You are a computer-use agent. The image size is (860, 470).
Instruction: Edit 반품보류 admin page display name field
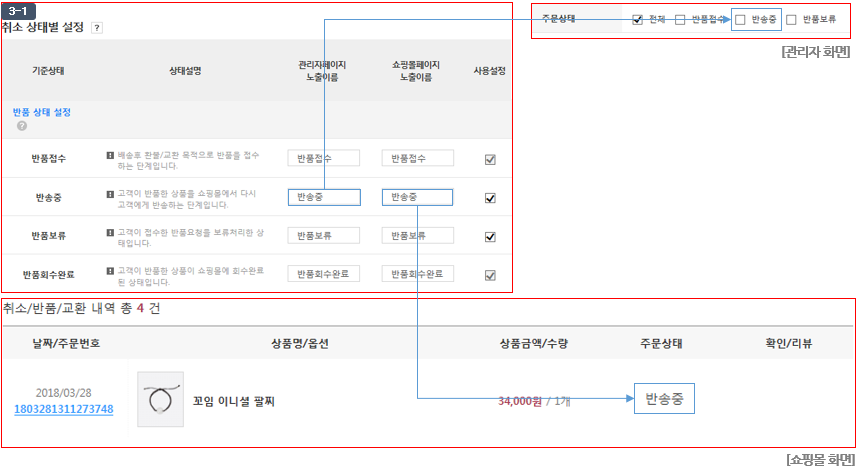pyautogui.click(x=324, y=235)
